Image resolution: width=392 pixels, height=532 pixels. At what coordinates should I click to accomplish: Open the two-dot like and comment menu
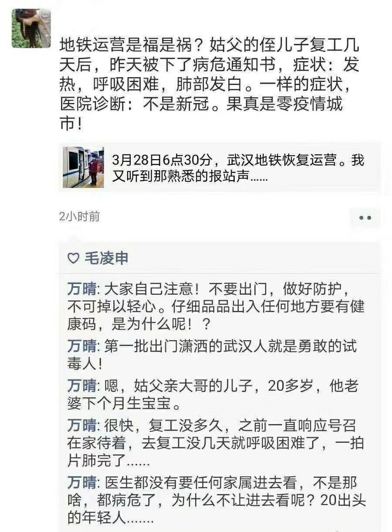click(365, 218)
